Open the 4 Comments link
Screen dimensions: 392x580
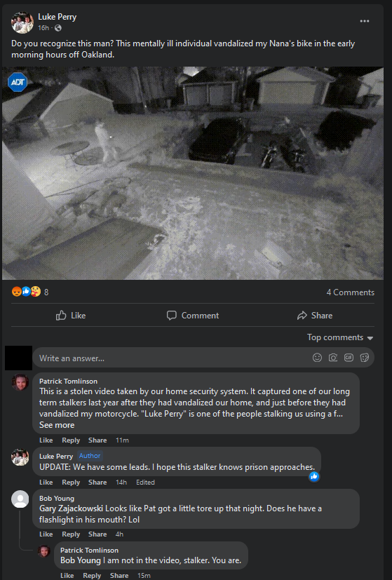point(350,292)
